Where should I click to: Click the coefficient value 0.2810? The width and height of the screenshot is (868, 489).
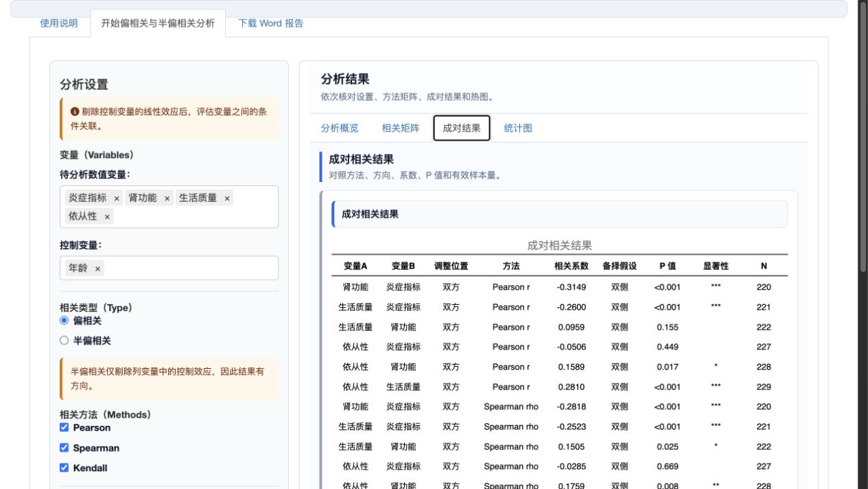point(572,387)
